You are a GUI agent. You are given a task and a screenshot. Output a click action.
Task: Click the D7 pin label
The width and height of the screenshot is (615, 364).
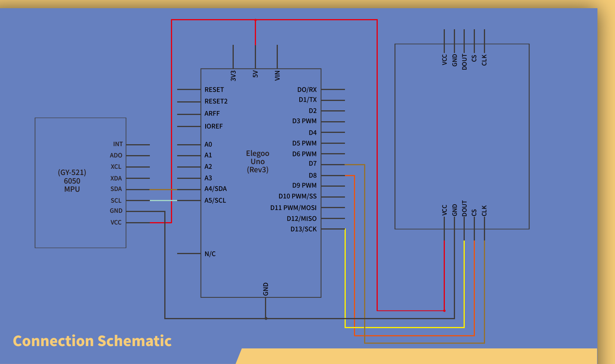click(313, 164)
